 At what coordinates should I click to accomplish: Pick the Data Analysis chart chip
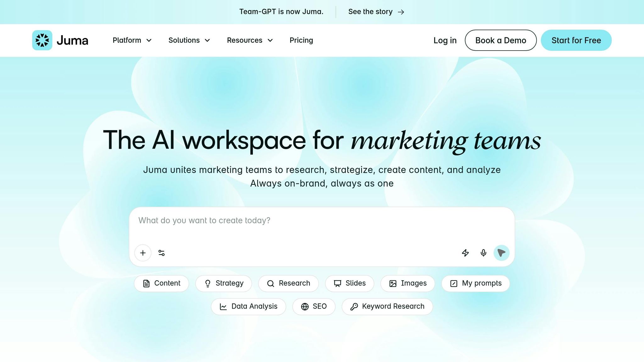click(x=248, y=306)
